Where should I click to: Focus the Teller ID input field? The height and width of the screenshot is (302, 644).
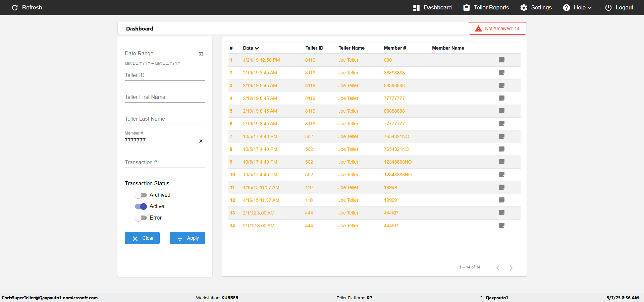tap(165, 75)
